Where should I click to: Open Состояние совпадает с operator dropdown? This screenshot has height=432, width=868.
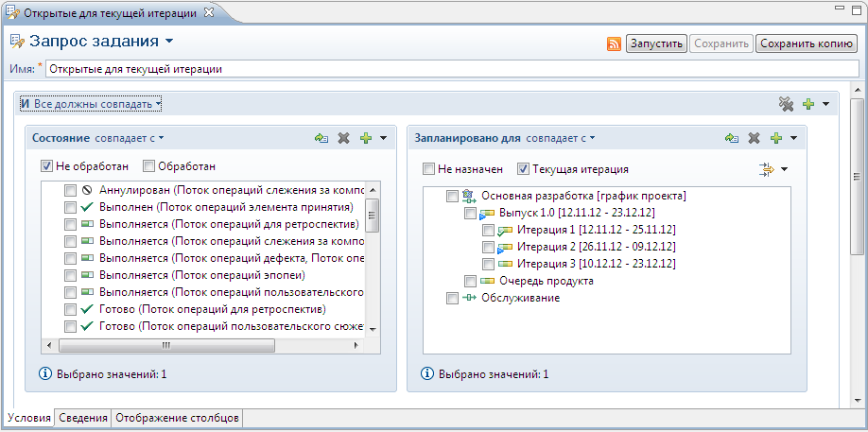pos(130,138)
